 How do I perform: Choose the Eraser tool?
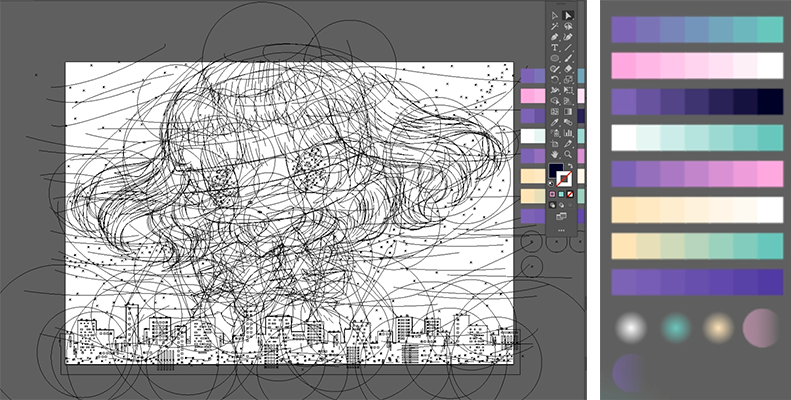(568, 69)
